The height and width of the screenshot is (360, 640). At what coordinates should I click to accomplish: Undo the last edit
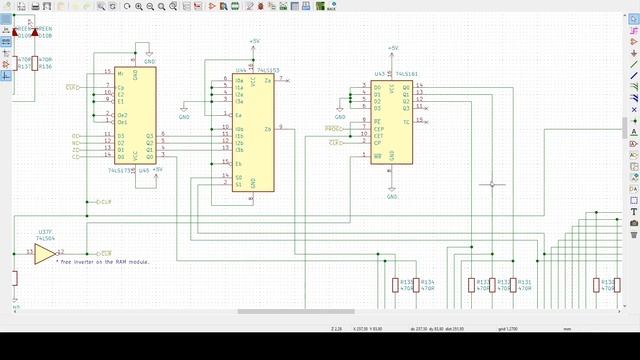pos(76,6)
